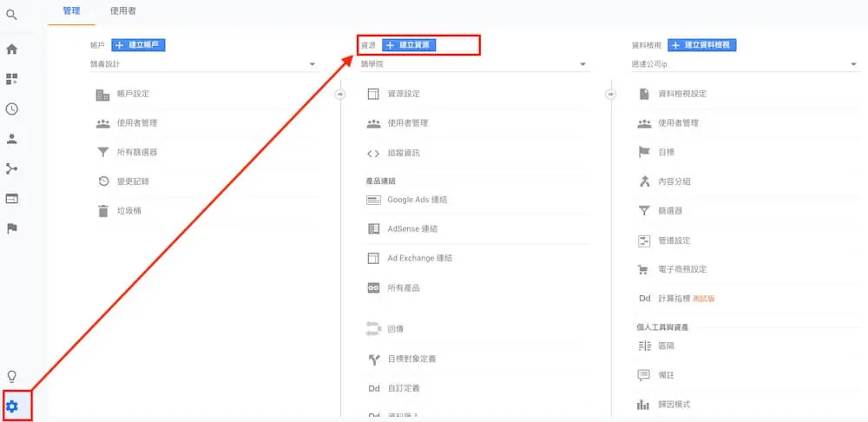Open the Home icon in the sidebar
Screen dimensions: 868x422
11,49
